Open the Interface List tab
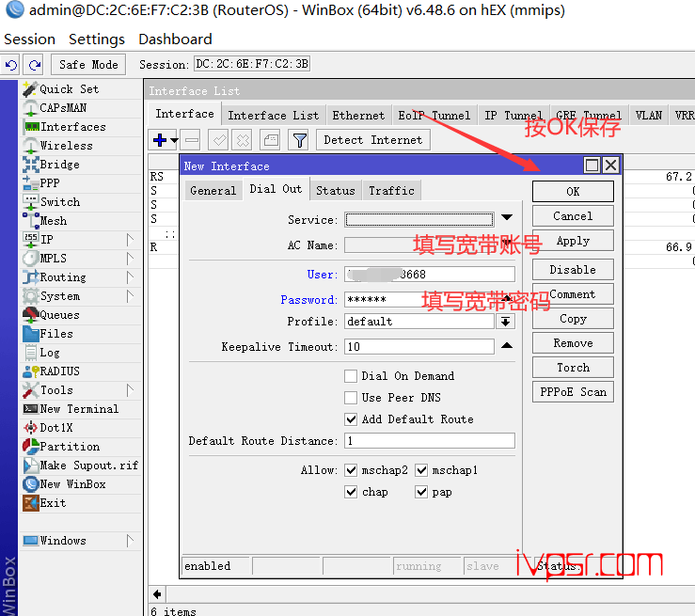The width and height of the screenshot is (695, 616). point(273,116)
